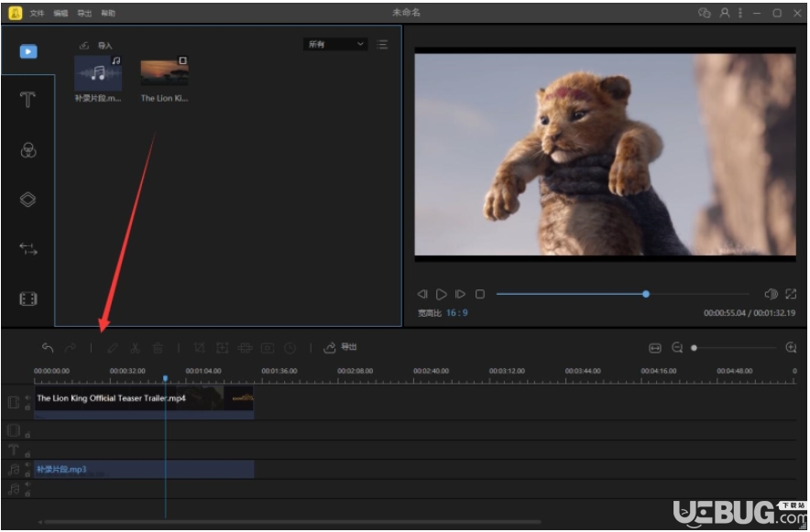
Task: Redo the last action
Action: point(71,348)
